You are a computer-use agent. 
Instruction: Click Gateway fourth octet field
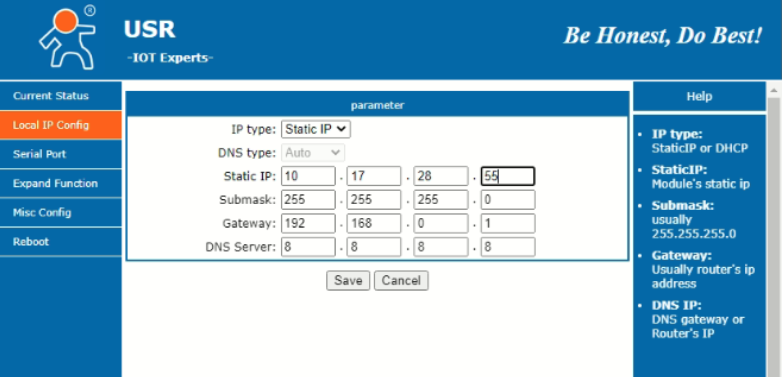point(508,223)
